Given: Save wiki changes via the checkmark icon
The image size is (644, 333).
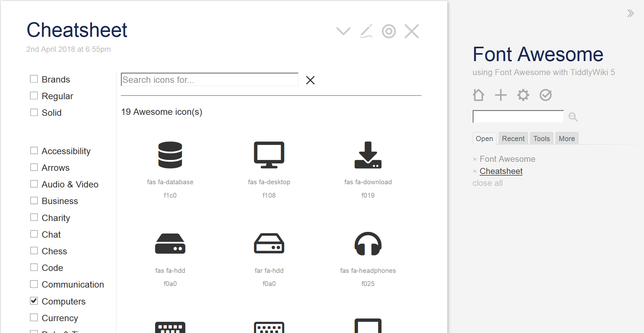Looking at the screenshot, I should [546, 95].
